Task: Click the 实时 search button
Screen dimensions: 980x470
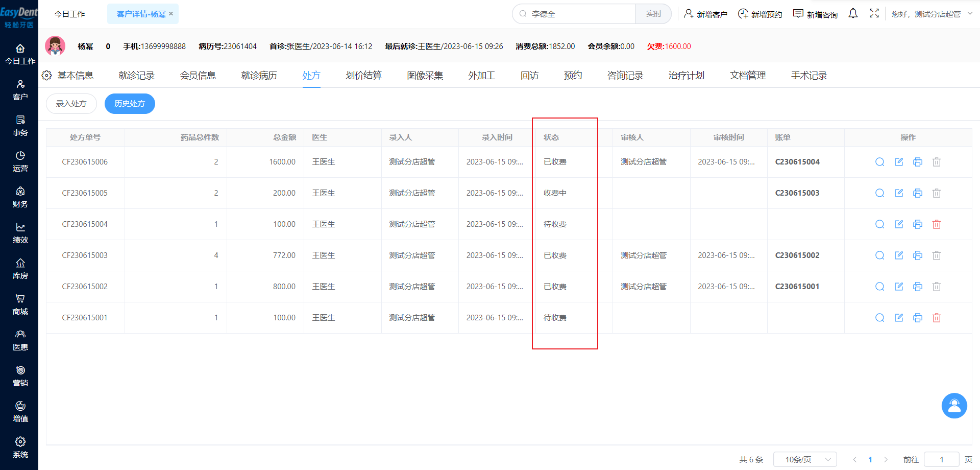Action: coord(653,14)
